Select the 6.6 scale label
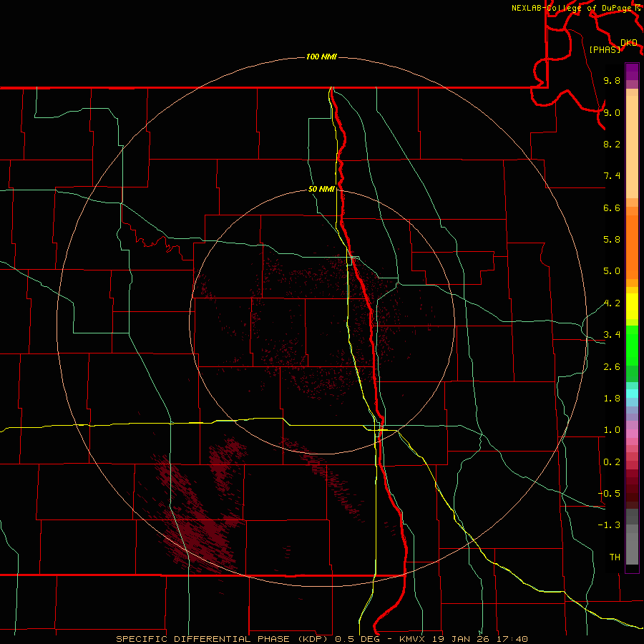The width and height of the screenshot is (644, 644). (612, 208)
